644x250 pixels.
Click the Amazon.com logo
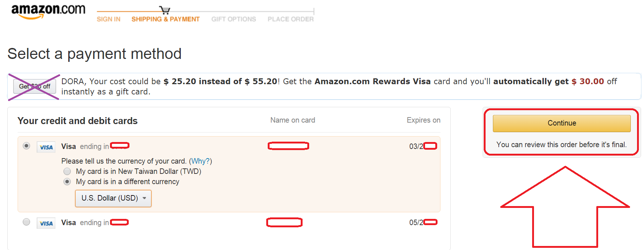click(x=48, y=11)
